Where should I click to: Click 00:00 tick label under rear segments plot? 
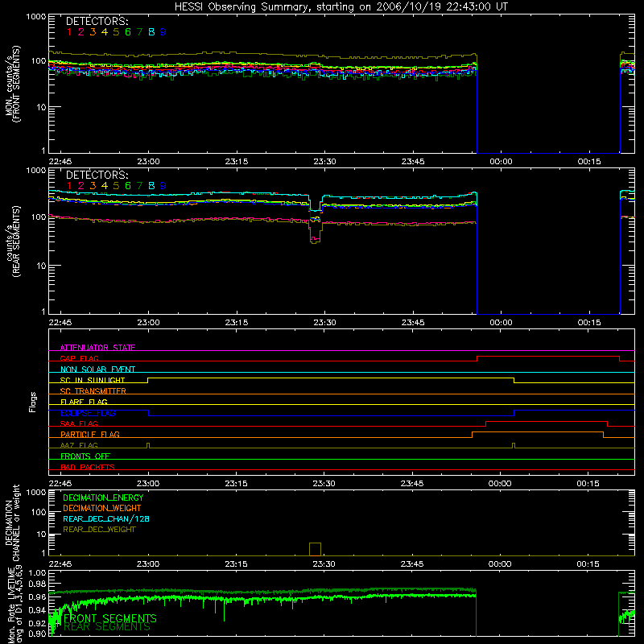501,323
